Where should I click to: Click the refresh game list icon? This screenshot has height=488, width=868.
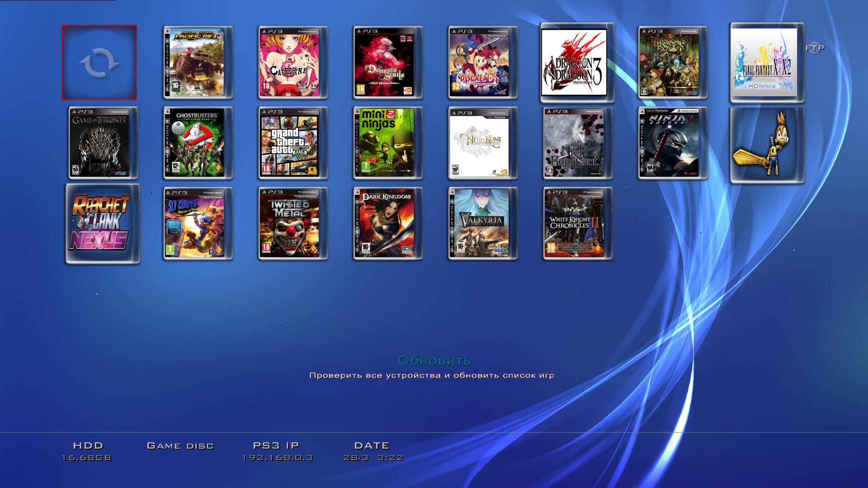(99, 62)
